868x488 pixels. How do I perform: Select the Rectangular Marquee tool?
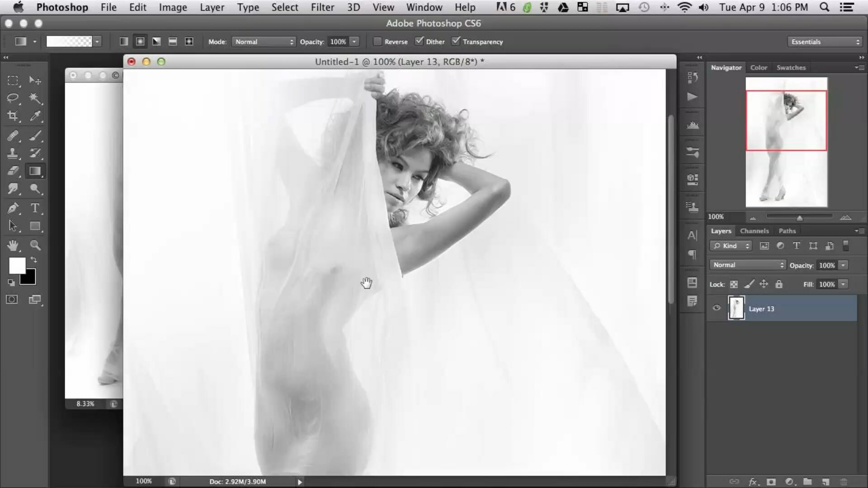(x=13, y=81)
